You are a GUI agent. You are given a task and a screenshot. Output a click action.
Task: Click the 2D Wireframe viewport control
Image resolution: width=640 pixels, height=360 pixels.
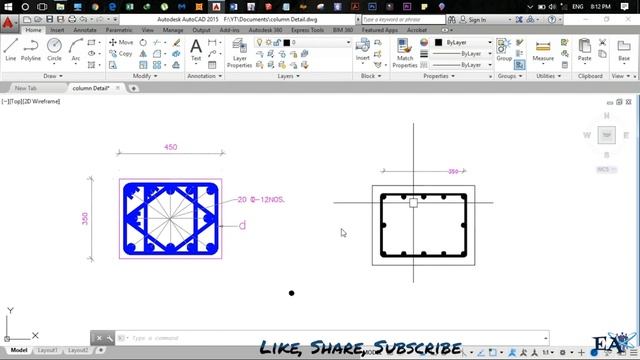click(41, 101)
